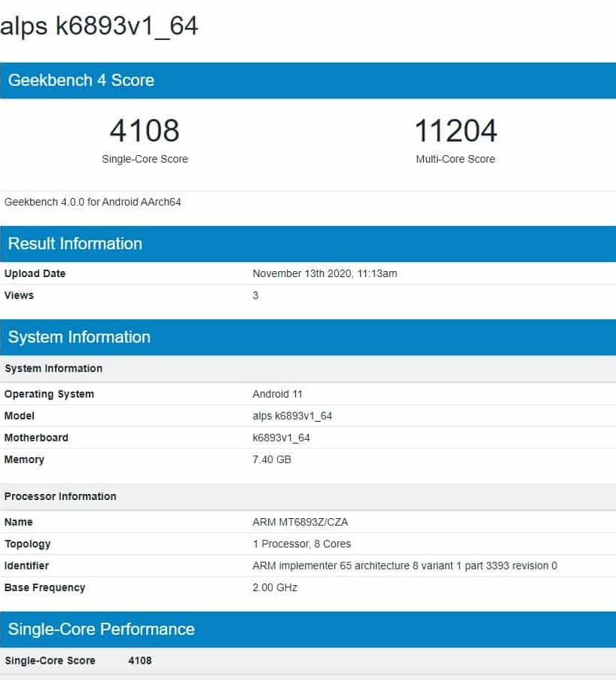The width and height of the screenshot is (616, 680).
Task: Select the Motherboard value "k6893v1_64"
Action: [x=281, y=438]
